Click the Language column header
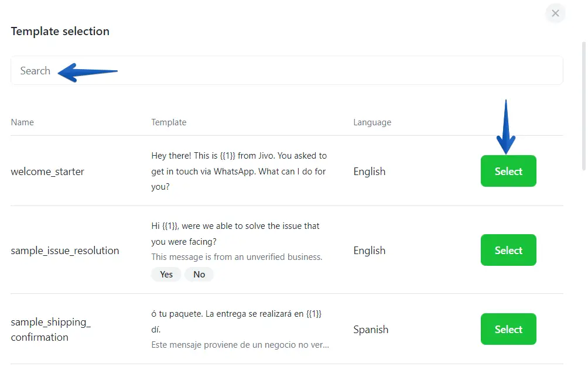Screen dimensions: 588x370 pyautogui.click(x=372, y=122)
